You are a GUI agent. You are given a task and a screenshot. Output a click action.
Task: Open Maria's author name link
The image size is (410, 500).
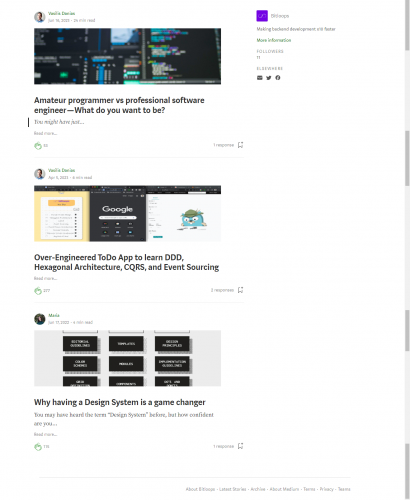(x=54, y=315)
